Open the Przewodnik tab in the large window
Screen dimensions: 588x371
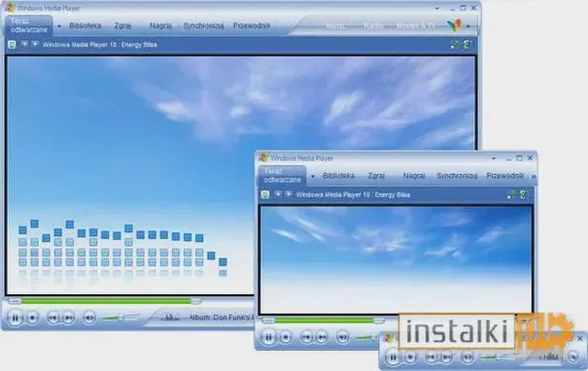tap(252, 26)
